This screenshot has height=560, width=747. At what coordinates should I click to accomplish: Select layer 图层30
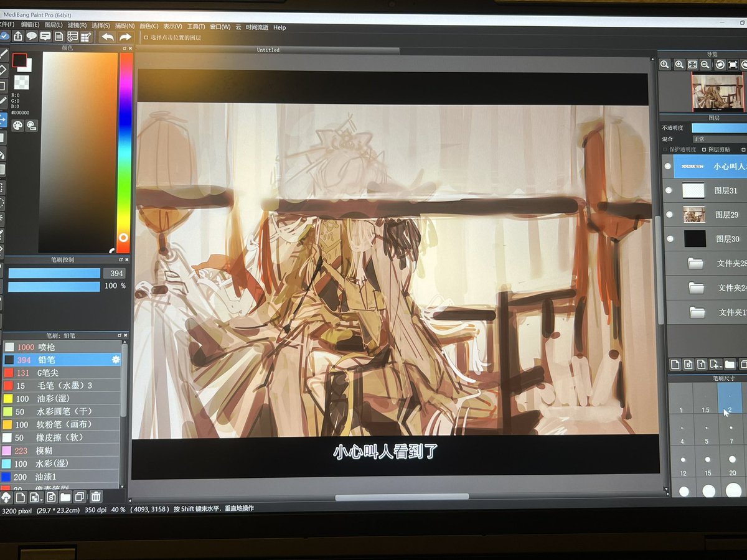point(707,238)
